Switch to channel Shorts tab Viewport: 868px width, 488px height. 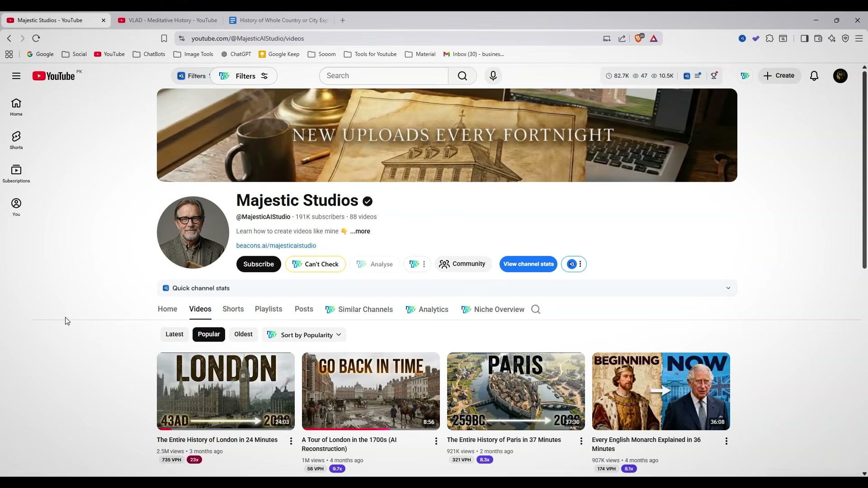pos(233,310)
